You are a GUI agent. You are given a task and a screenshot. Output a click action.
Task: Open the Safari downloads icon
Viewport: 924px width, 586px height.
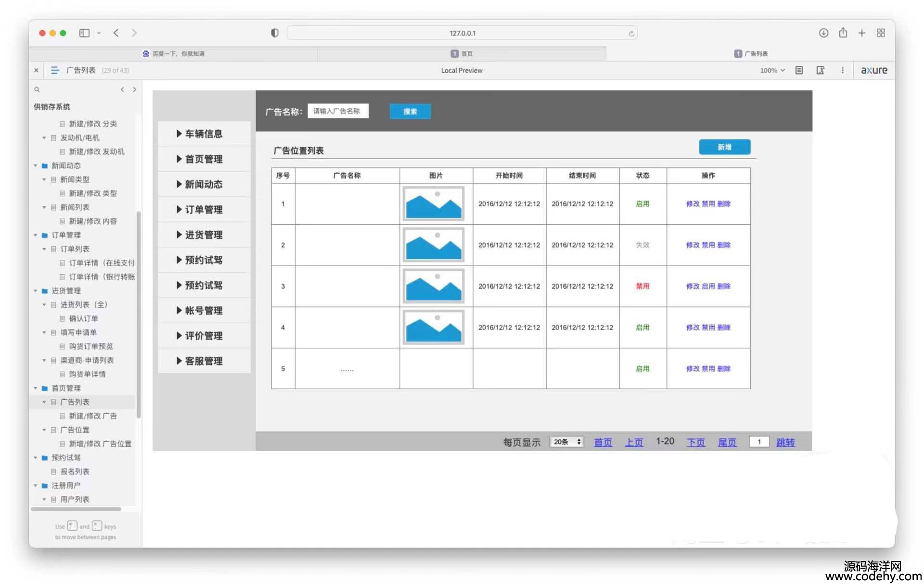click(823, 33)
